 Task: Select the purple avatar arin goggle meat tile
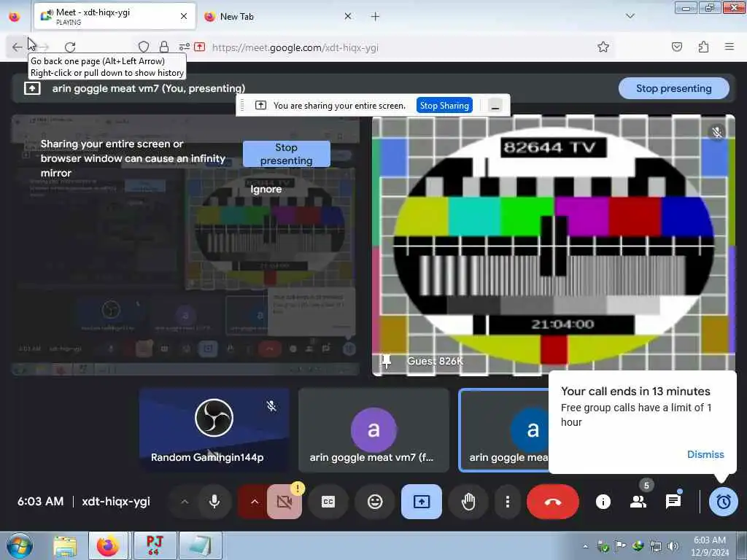tap(373, 430)
